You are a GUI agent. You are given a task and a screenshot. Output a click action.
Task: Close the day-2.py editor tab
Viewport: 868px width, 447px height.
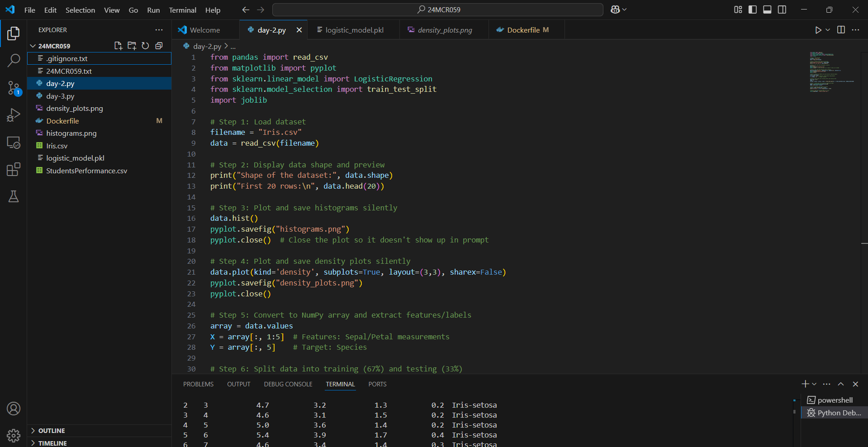pyautogui.click(x=299, y=30)
